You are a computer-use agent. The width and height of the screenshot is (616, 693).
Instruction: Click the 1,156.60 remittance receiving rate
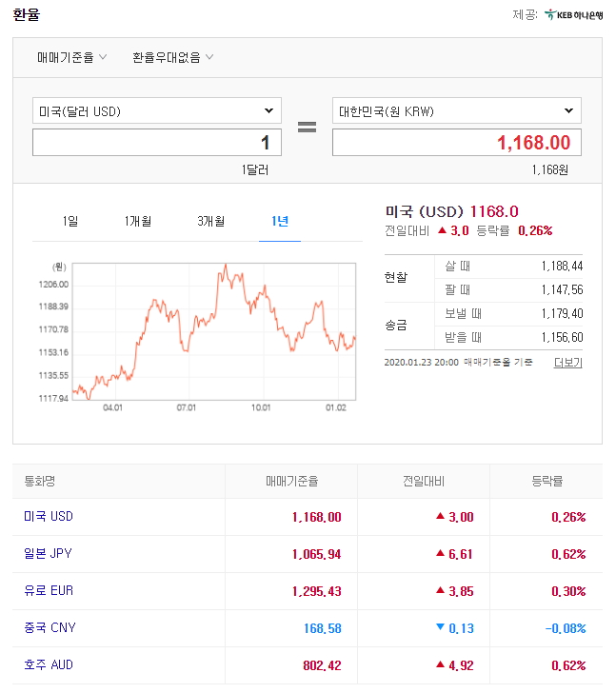562,338
